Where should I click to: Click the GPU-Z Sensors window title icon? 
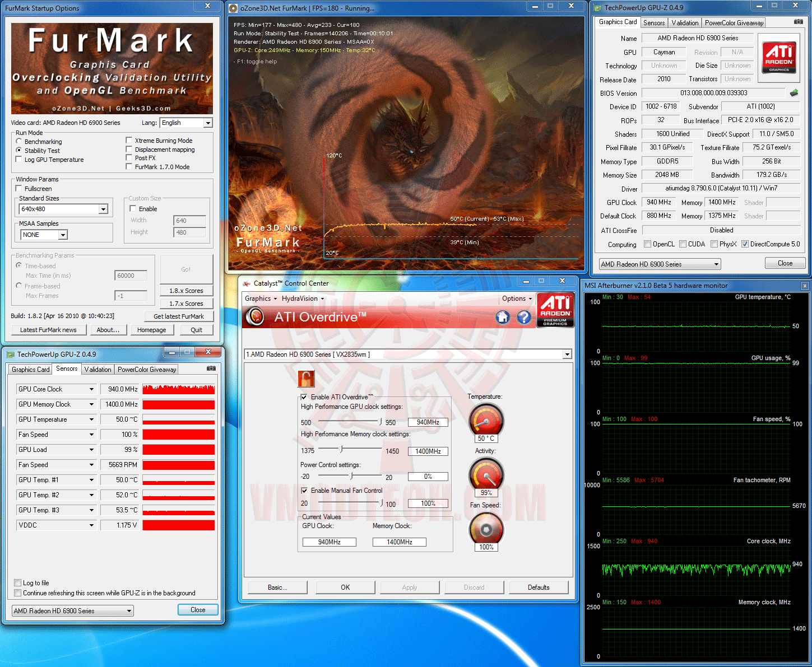tap(10, 355)
